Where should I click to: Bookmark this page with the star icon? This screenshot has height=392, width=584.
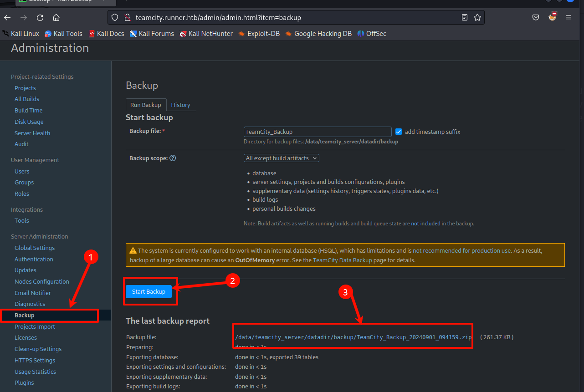click(477, 17)
